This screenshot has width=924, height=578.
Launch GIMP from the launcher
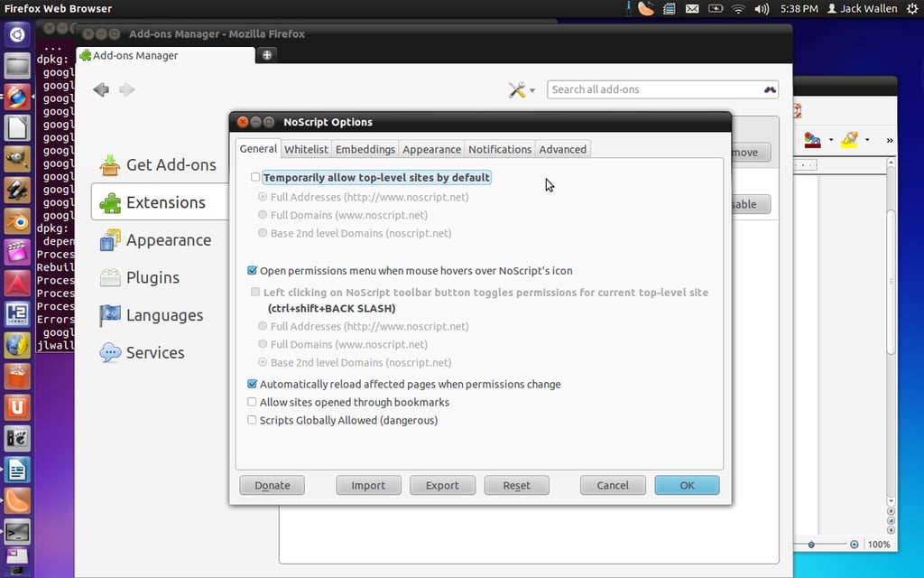click(17, 159)
